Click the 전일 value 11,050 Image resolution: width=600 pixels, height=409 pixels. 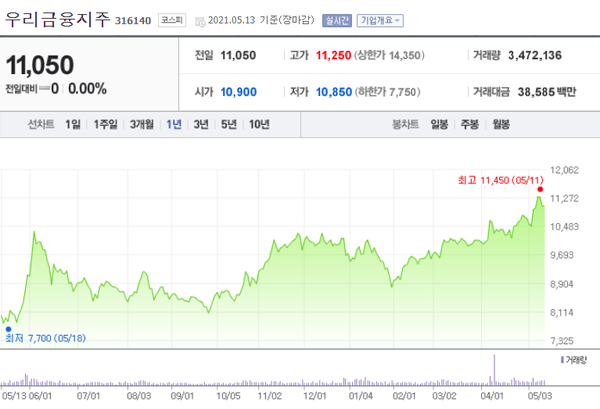pyautogui.click(x=238, y=55)
